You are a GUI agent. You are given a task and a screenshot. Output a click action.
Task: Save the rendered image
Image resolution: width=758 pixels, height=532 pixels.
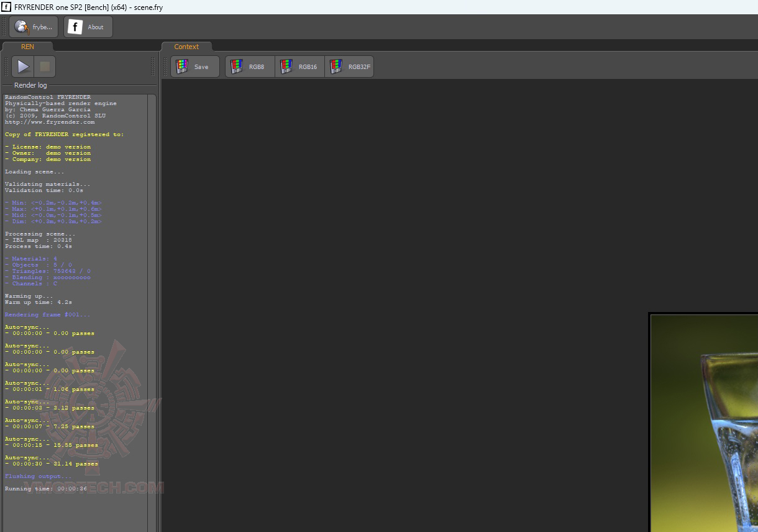pyautogui.click(x=195, y=66)
